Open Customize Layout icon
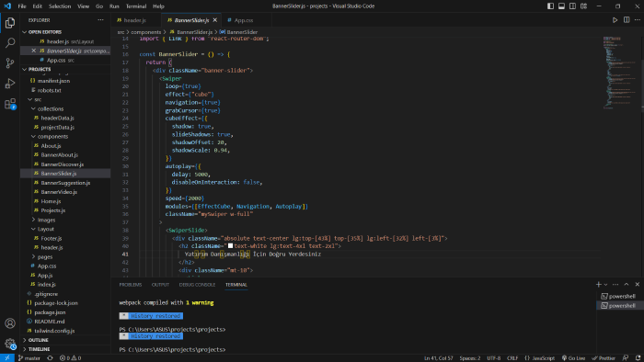644x362 pixels. tap(583, 6)
